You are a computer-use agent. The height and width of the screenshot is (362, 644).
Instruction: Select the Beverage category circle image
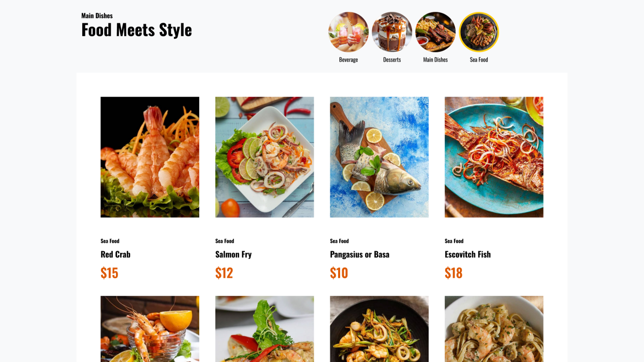click(x=348, y=32)
